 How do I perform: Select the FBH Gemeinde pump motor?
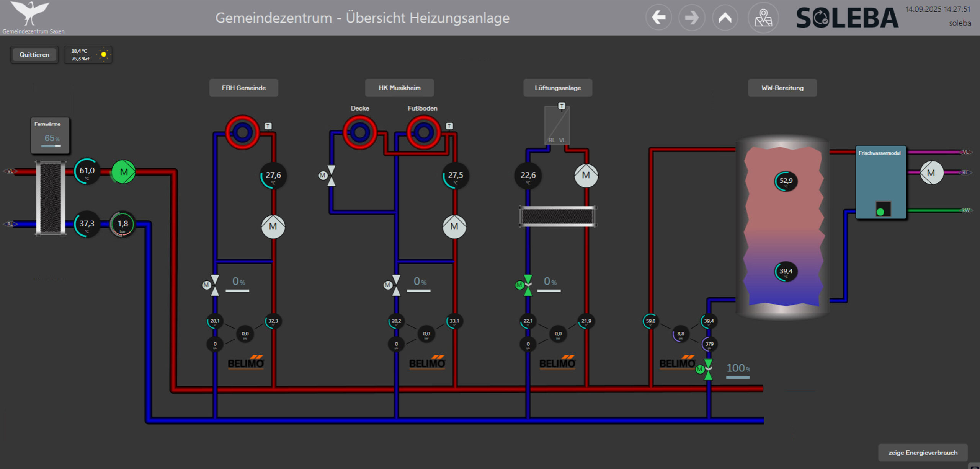273,226
